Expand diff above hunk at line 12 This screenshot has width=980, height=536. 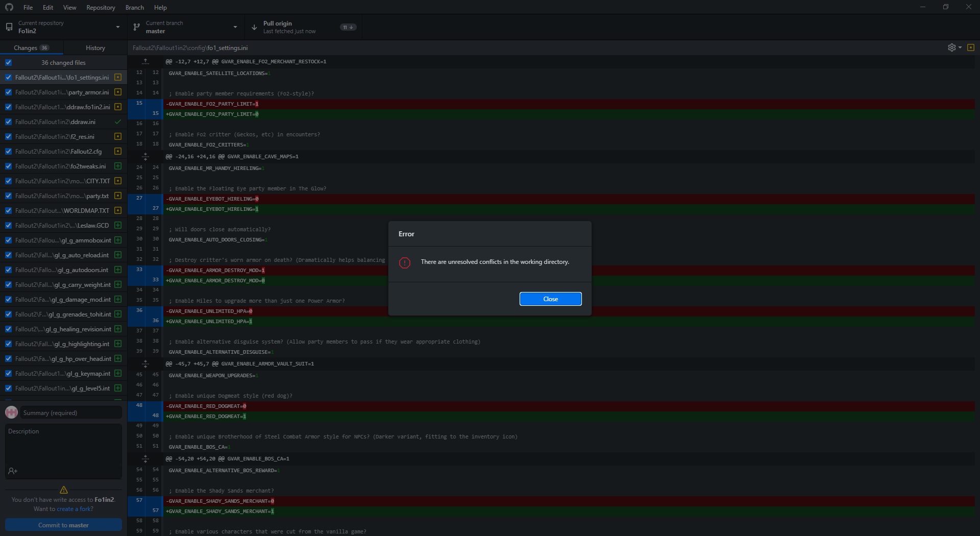point(145,61)
